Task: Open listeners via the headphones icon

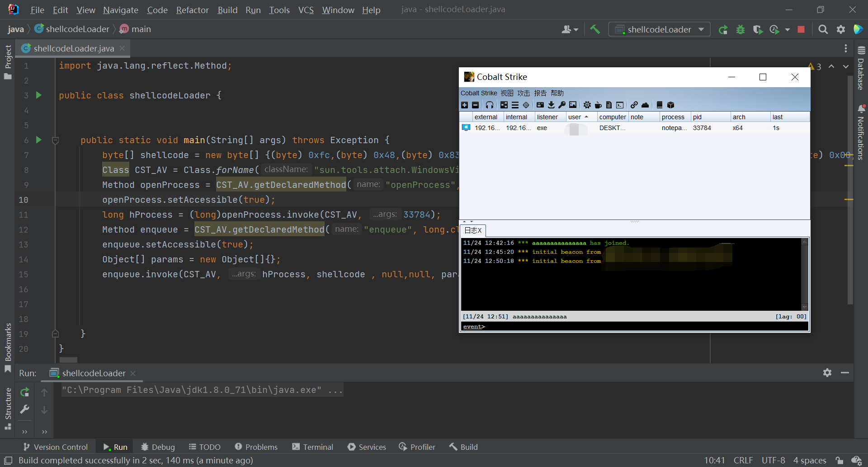Action: coord(490,105)
